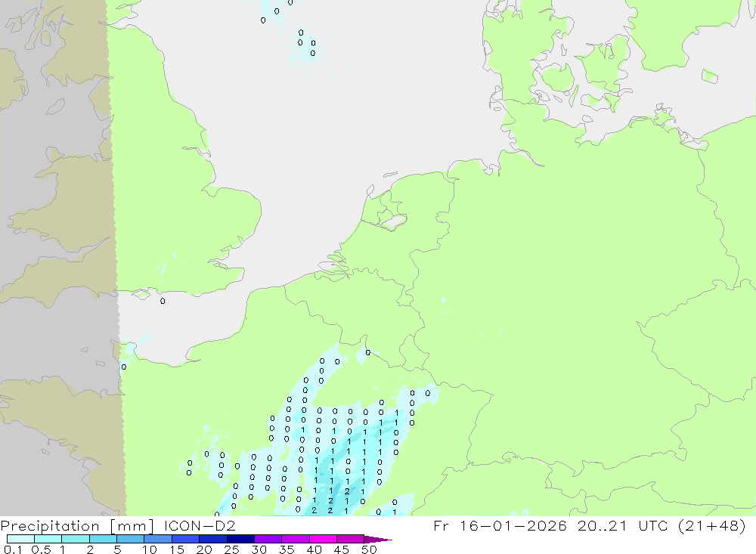The image size is (756, 554).
Task: Click the '25' legend scale label
Action: tap(231, 549)
